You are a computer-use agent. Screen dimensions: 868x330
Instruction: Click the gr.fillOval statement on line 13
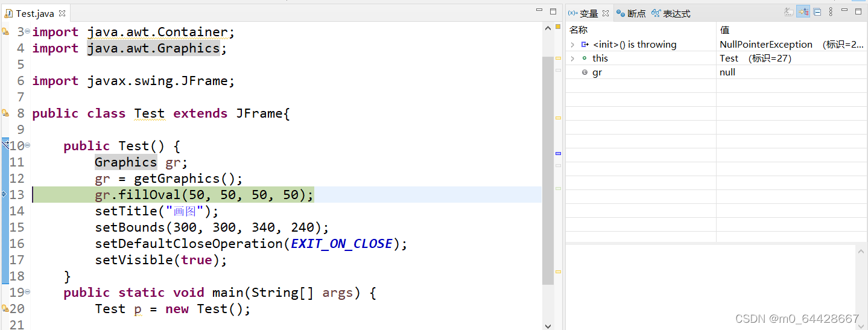(204, 195)
